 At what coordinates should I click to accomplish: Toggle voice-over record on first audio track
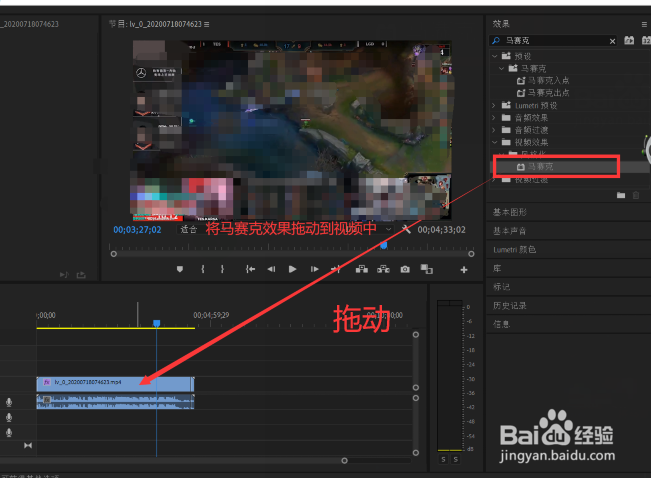point(9,402)
